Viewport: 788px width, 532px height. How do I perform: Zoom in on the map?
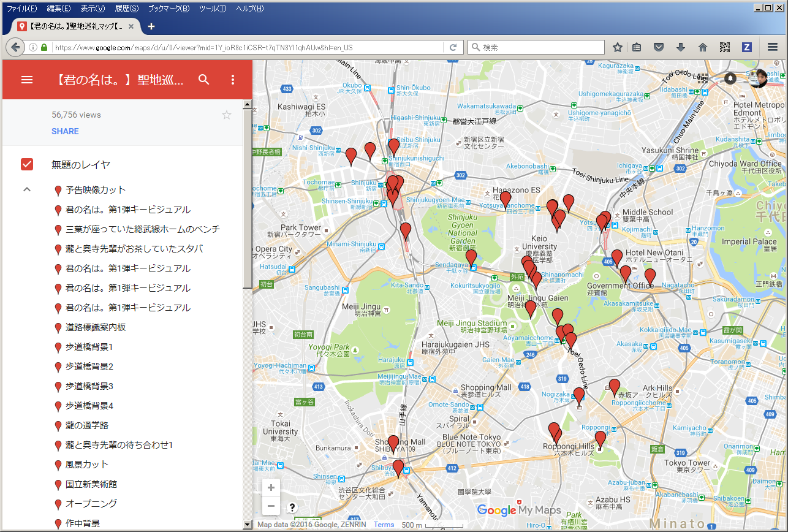point(271,488)
